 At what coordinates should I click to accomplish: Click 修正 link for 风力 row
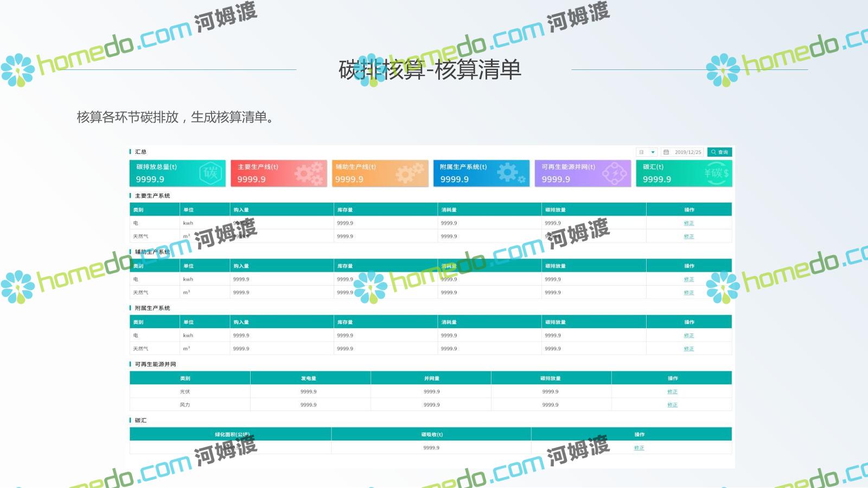[672, 405]
